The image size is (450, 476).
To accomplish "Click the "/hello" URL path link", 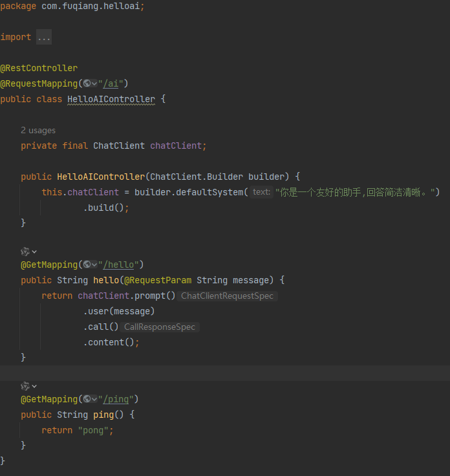I will [118, 265].
